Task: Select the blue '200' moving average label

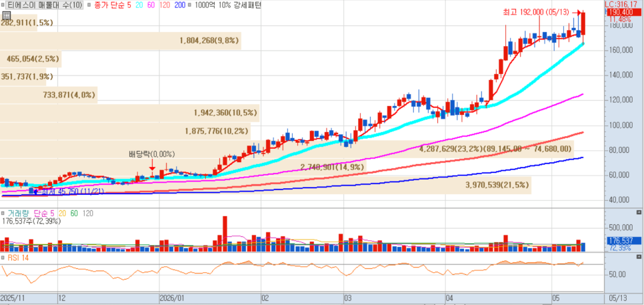Action: 179,5
